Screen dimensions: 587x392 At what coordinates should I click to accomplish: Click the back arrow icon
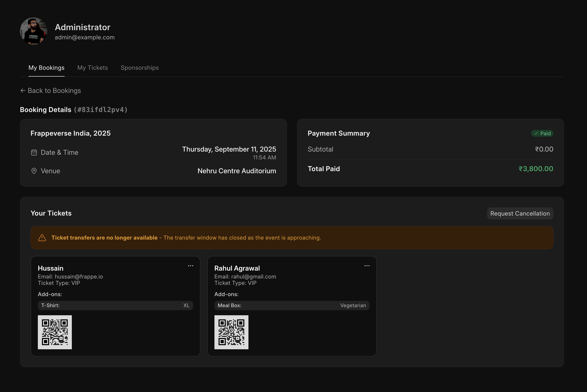click(x=23, y=91)
